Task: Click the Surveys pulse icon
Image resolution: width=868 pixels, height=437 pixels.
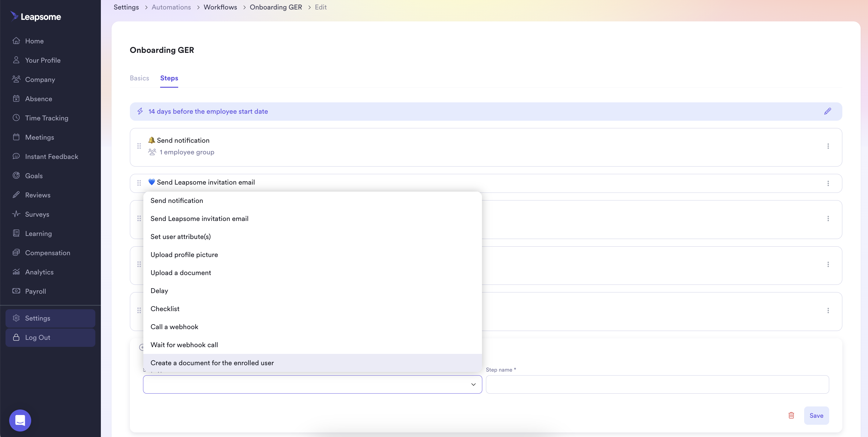Action: click(x=16, y=214)
